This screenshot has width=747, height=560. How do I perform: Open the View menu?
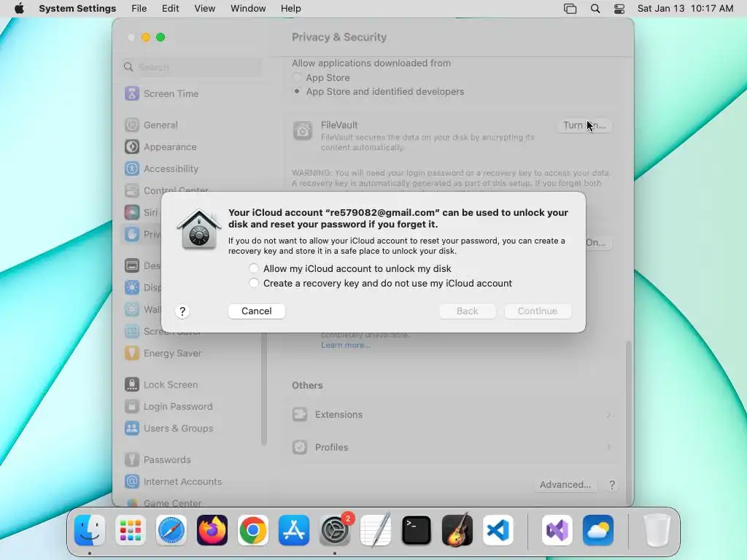(204, 9)
